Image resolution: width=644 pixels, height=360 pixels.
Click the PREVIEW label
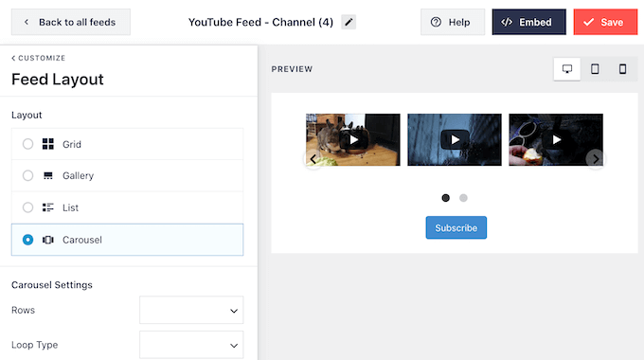pyautogui.click(x=292, y=69)
